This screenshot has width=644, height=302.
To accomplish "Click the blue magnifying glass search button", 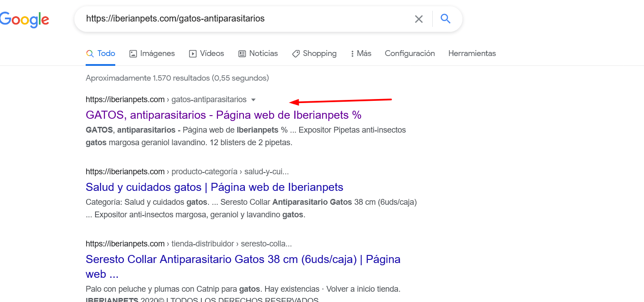I will point(445,18).
